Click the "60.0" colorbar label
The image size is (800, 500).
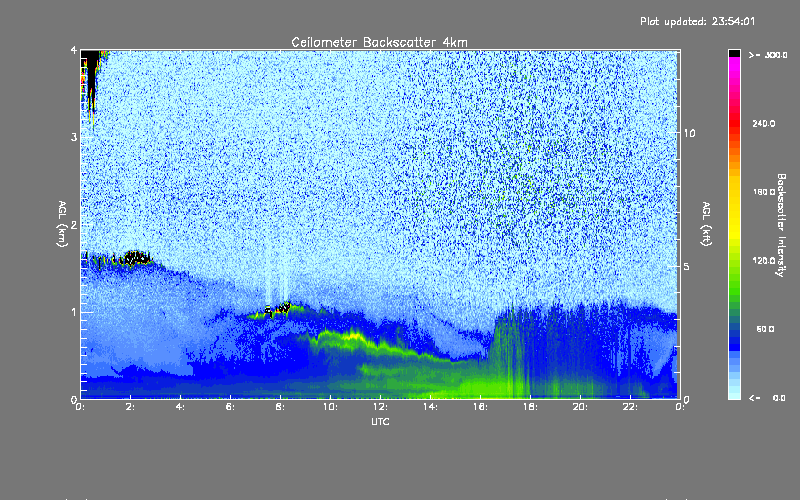click(x=765, y=329)
